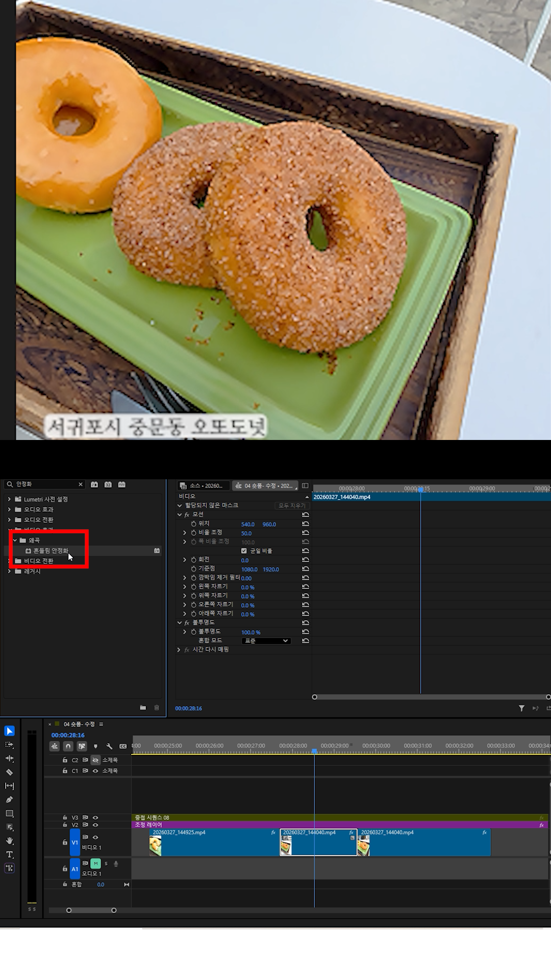Select the Slip tool
This screenshot has height=980, width=551.
[x=9, y=786]
